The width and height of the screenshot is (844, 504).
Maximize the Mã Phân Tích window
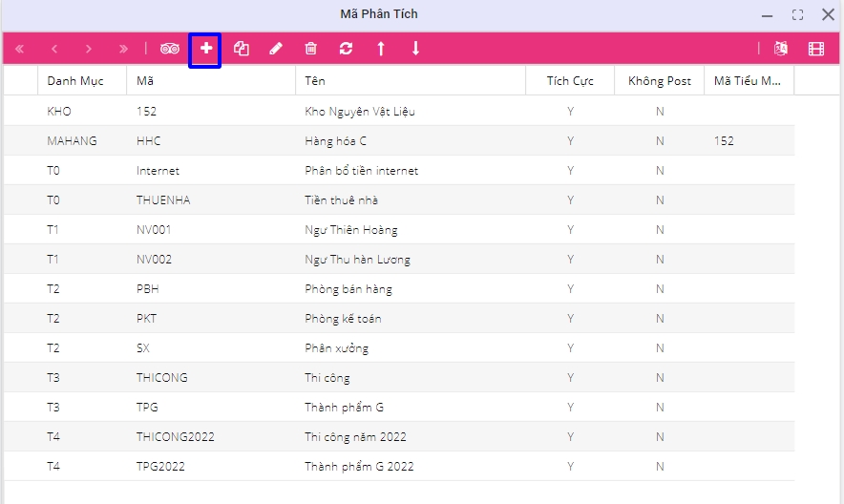(x=797, y=15)
